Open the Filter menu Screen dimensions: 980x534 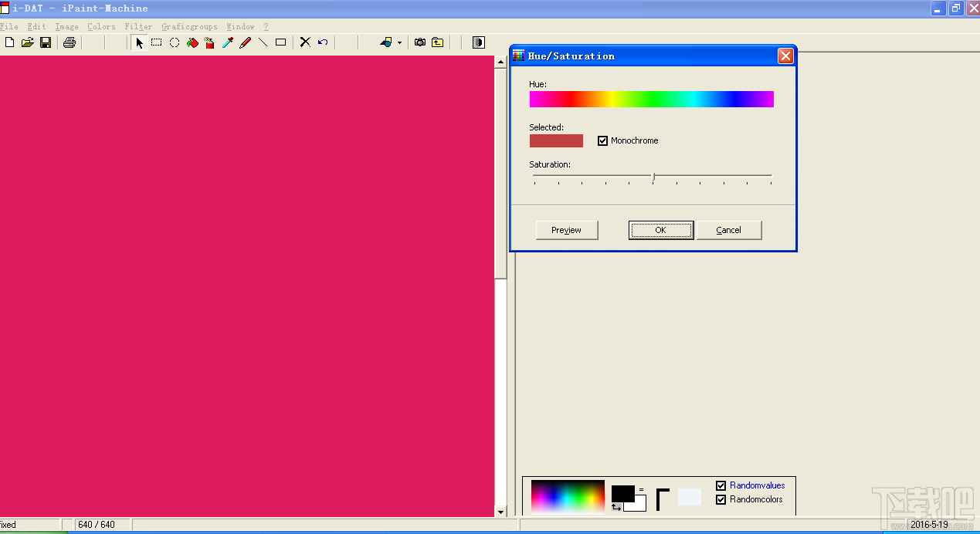138,25
